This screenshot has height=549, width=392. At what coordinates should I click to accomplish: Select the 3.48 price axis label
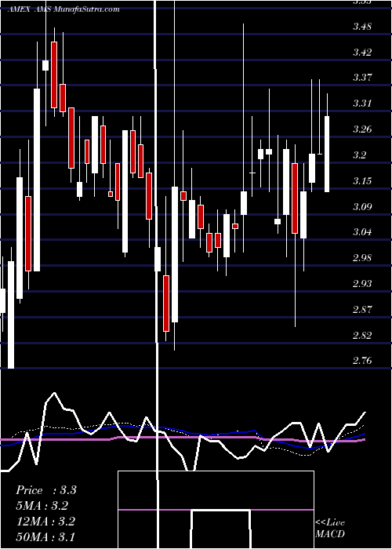pos(362,26)
